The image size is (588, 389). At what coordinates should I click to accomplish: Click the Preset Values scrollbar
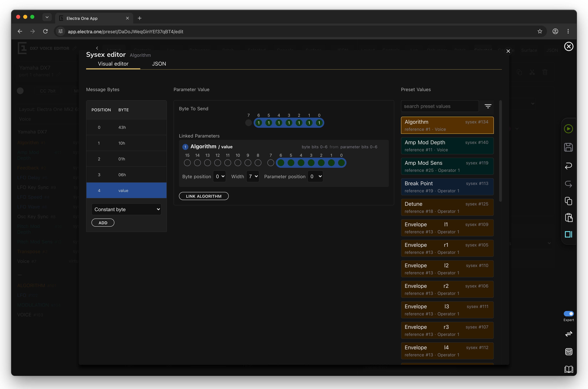tap(501, 151)
